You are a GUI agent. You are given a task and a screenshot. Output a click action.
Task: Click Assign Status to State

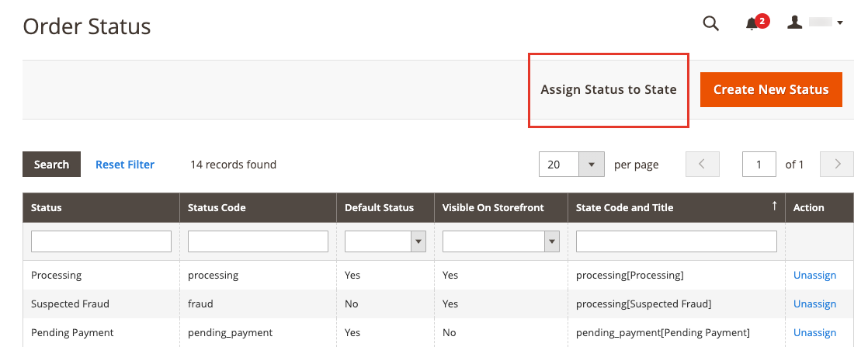click(x=609, y=89)
